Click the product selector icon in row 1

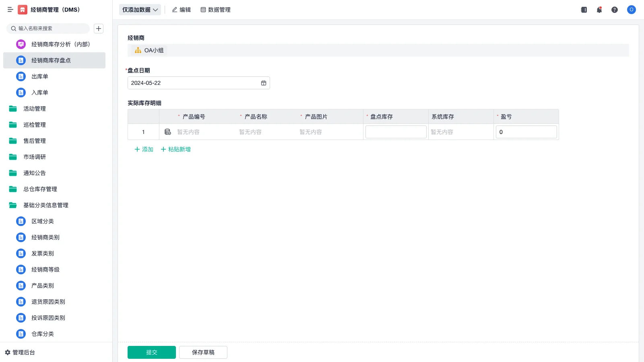(x=167, y=132)
